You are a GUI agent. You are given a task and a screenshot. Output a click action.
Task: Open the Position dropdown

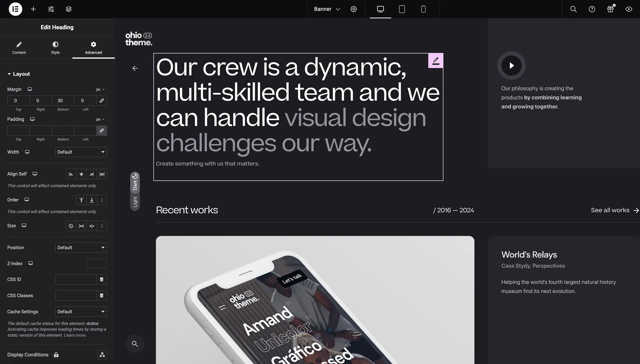point(81,247)
